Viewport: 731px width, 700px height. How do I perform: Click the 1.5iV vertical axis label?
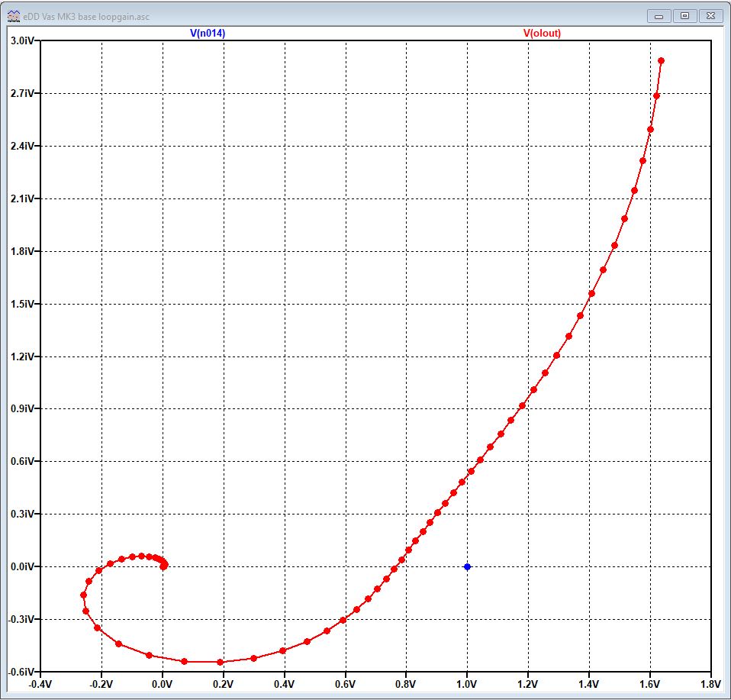(x=22, y=304)
